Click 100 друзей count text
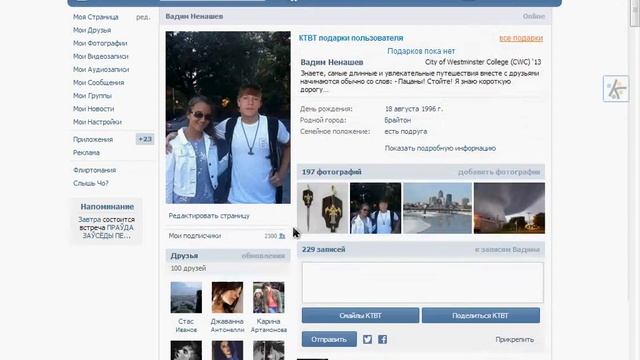 click(188, 268)
